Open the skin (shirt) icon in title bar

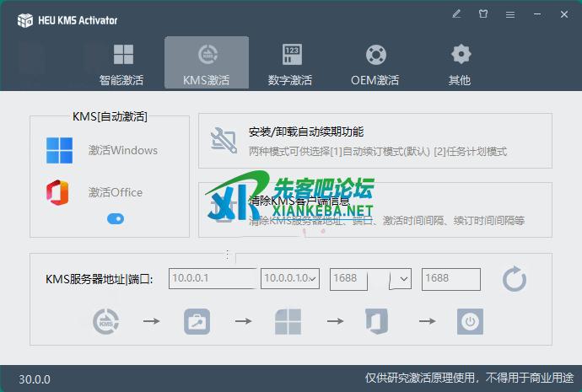[483, 14]
